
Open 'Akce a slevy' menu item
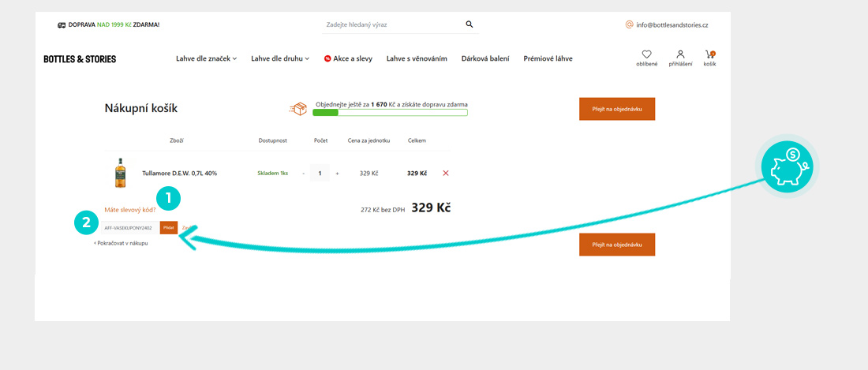click(x=348, y=58)
